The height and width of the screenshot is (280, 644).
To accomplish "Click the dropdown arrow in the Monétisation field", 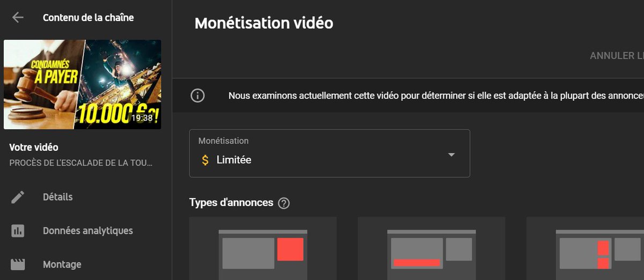I will coord(451,155).
